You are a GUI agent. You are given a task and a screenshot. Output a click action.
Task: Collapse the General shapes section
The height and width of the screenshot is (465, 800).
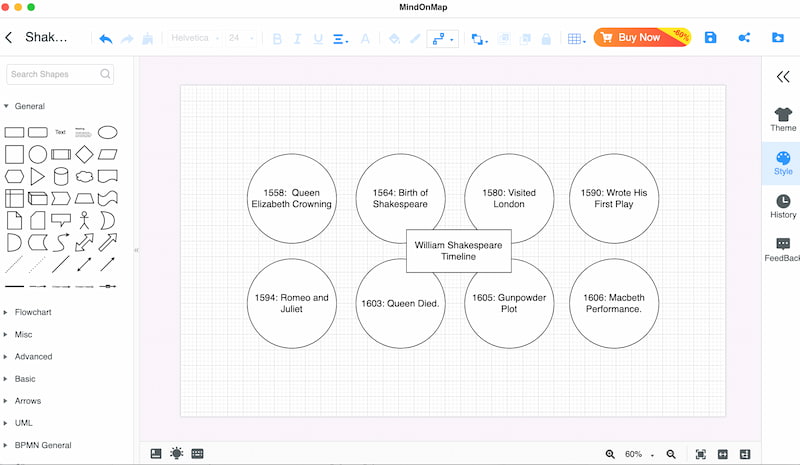click(x=6, y=106)
